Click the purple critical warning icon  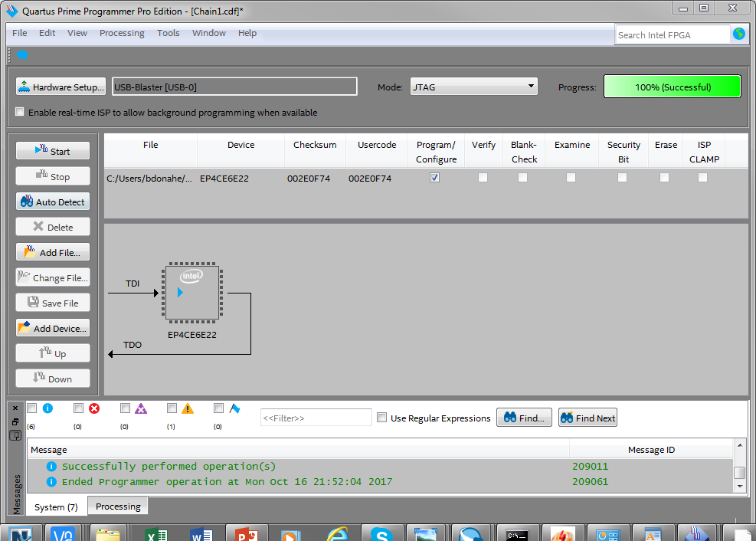pos(141,408)
